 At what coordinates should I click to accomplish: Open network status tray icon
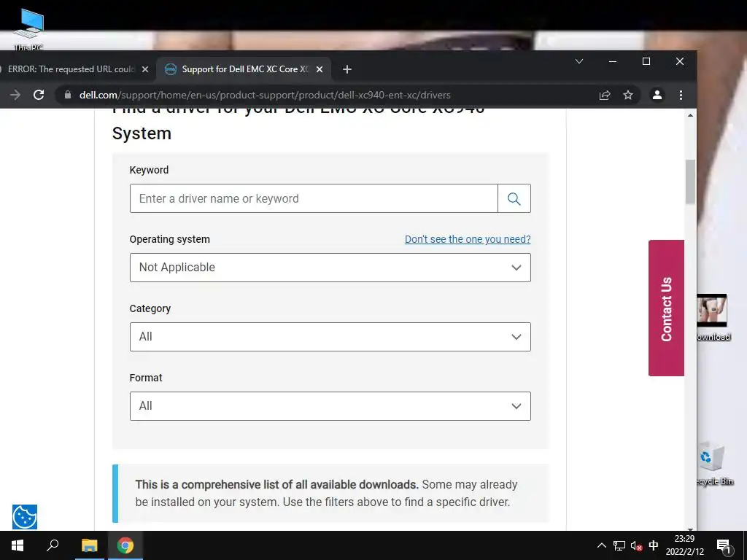619,545
